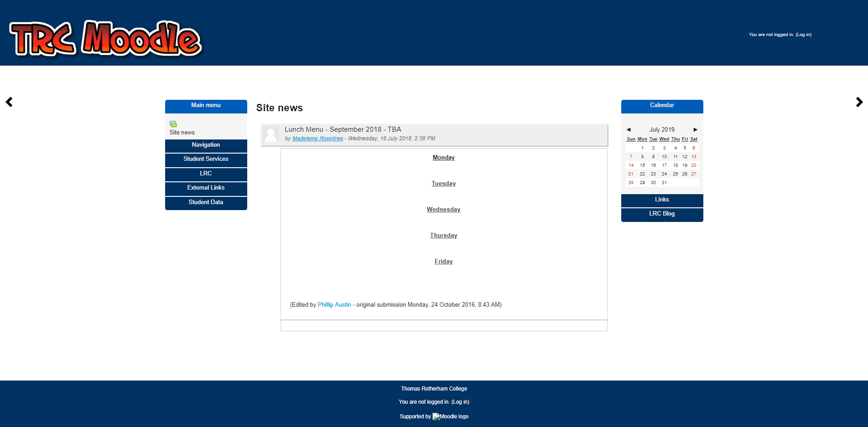Open Madeleine Rowntree author link
This screenshot has width=868, height=427.
click(317, 139)
